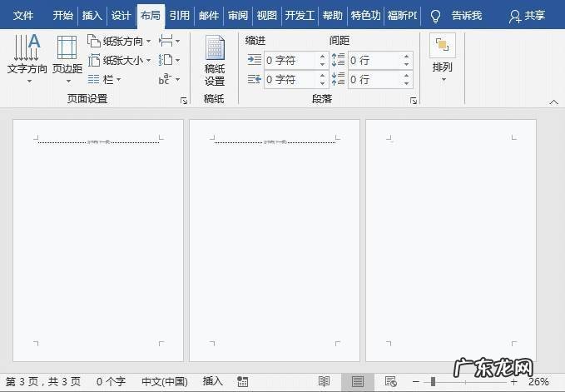Open the Arrange (排列) dropdown
The width and height of the screenshot is (565, 392).
point(443,57)
